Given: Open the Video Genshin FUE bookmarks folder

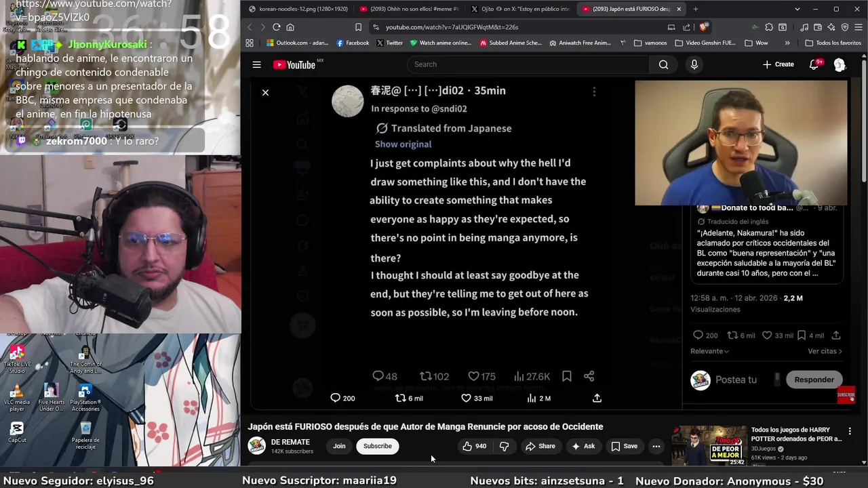Looking at the screenshot, I should (x=705, y=43).
